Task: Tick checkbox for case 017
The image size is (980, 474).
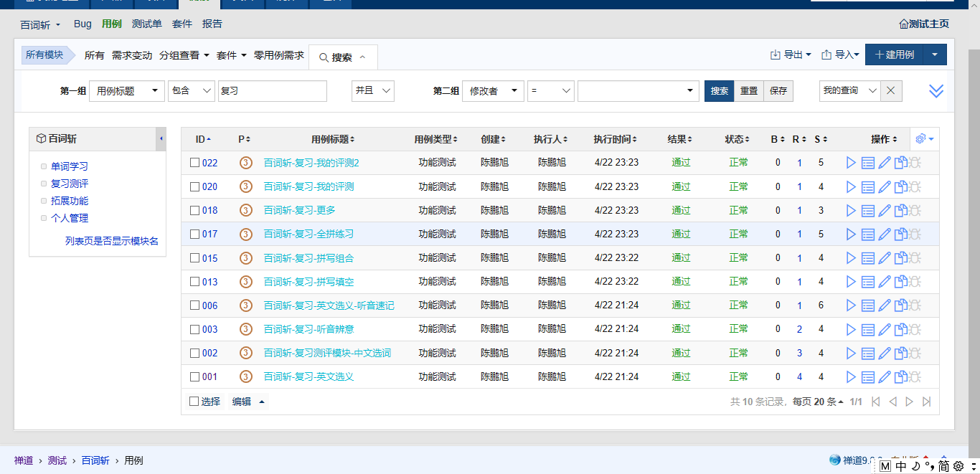Action: tap(194, 234)
